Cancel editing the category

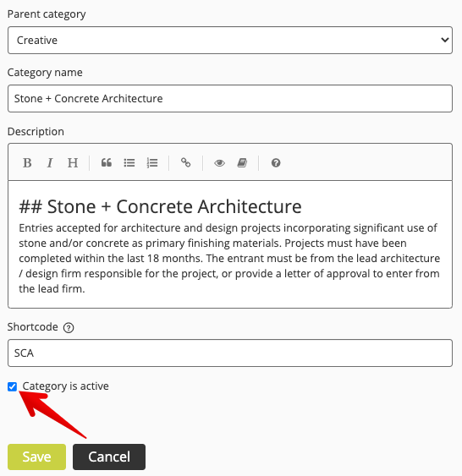109,457
